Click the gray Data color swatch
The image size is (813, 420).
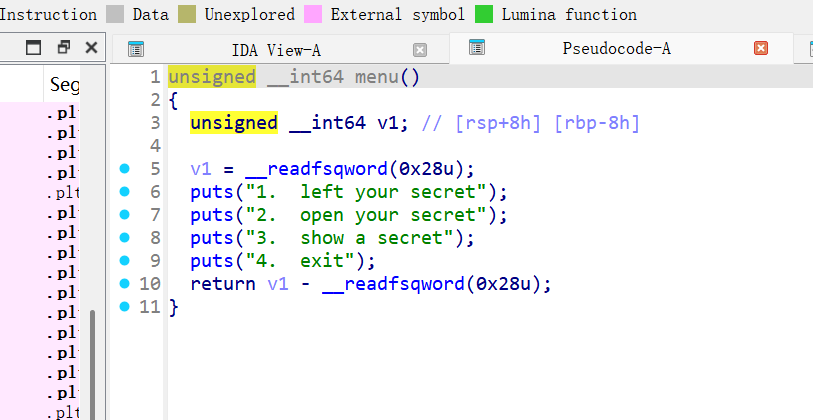pos(115,14)
